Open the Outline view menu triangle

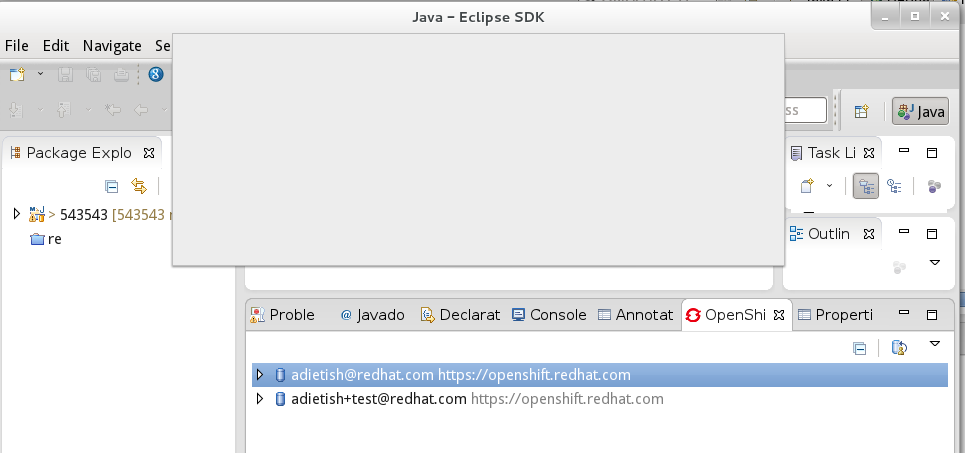pos(935,263)
